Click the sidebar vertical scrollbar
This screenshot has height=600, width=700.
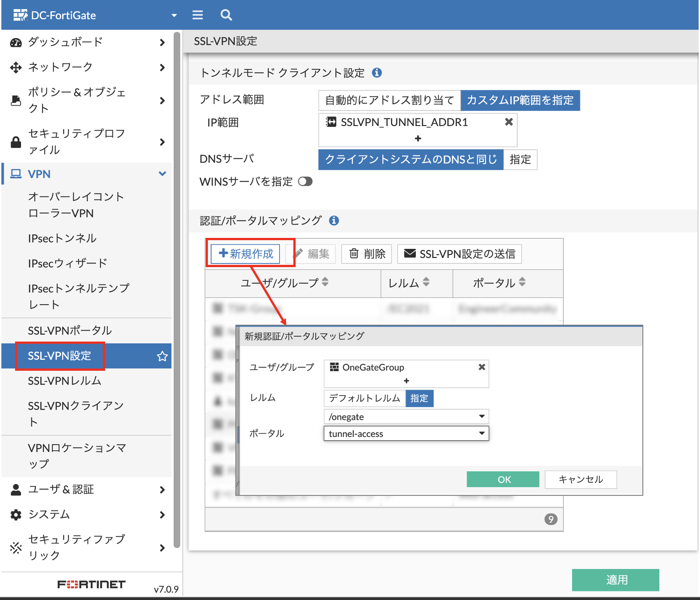click(x=177, y=290)
